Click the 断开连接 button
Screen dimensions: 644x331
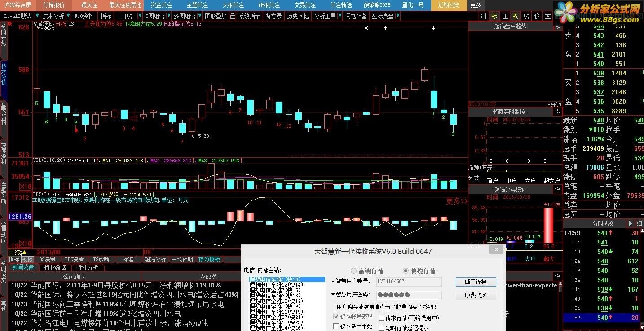coord(476,282)
